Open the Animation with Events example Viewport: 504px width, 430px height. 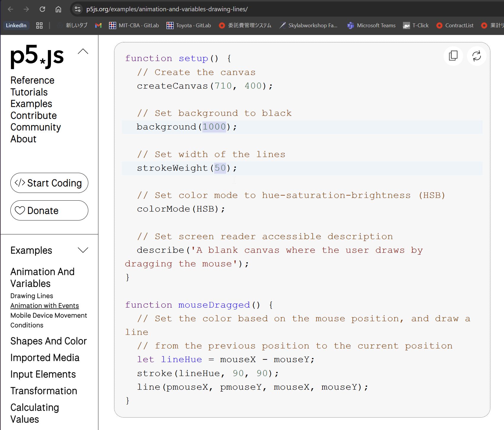point(44,306)
